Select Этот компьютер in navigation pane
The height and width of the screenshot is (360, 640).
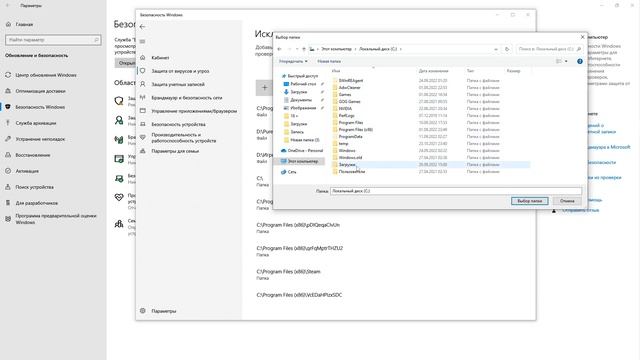(302, 161)
